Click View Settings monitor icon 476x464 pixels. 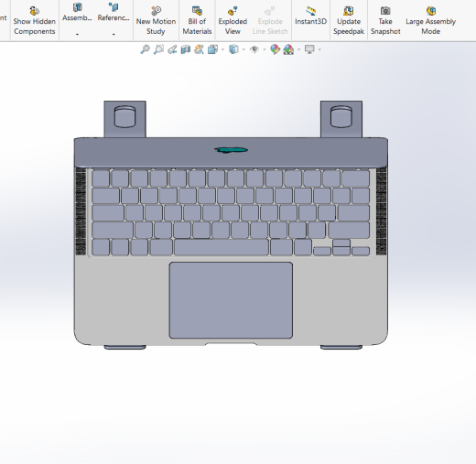(309, 49)
